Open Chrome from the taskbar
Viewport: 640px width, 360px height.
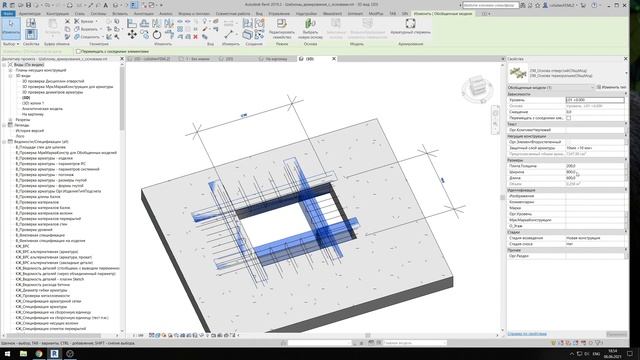click(38, 353)
